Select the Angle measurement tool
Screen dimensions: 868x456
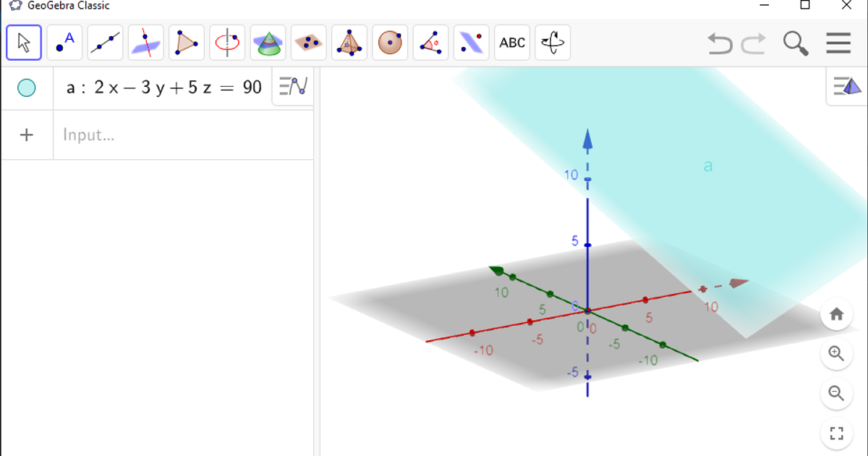tap(430, 43)
